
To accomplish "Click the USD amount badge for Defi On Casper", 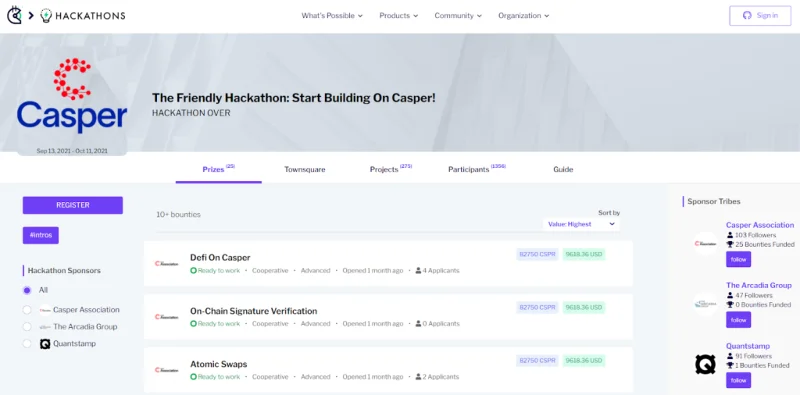I will (x=584, y=254).
